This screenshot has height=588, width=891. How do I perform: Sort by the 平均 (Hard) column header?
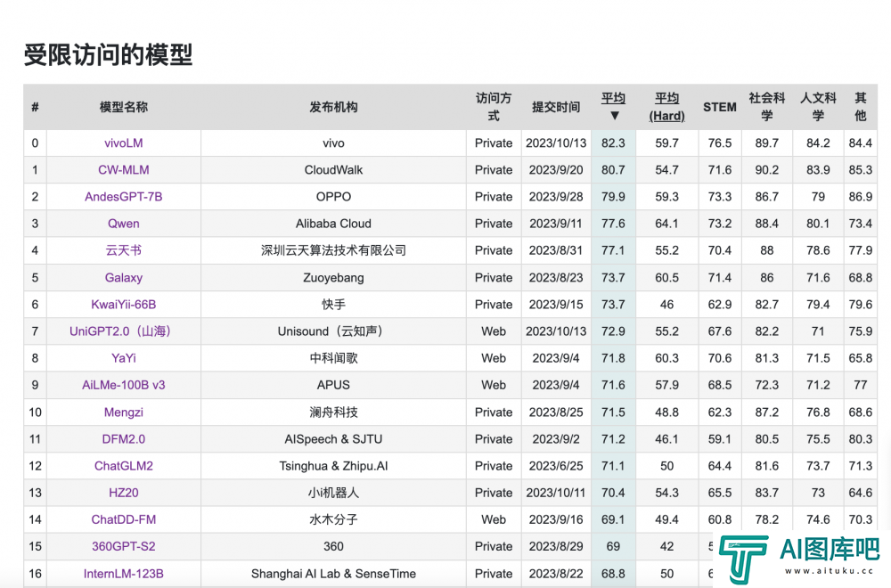coord(666,107)
